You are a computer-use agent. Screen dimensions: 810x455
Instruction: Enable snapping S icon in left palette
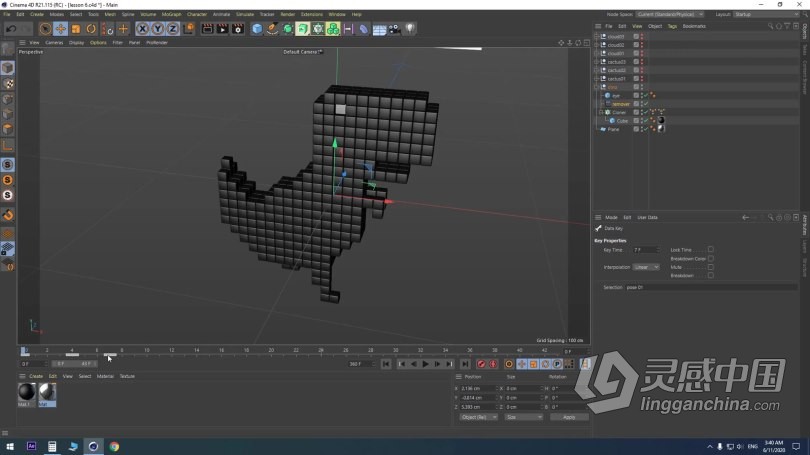8,165
